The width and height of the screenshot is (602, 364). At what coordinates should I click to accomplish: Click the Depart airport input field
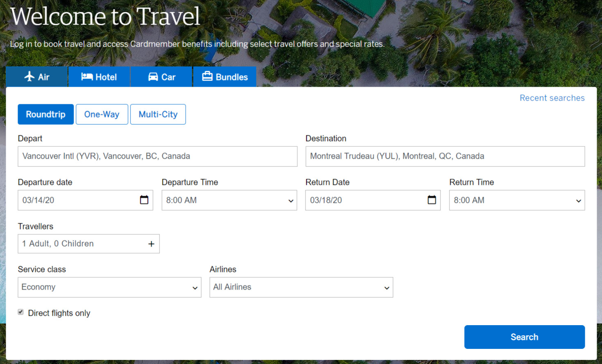[157, 157]
